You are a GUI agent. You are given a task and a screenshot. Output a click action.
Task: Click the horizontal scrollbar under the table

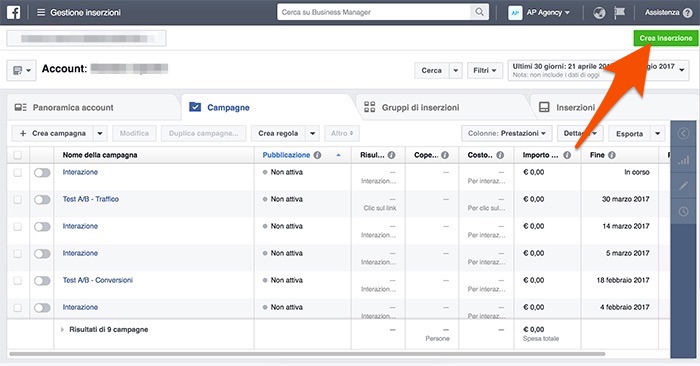point(307,354)
